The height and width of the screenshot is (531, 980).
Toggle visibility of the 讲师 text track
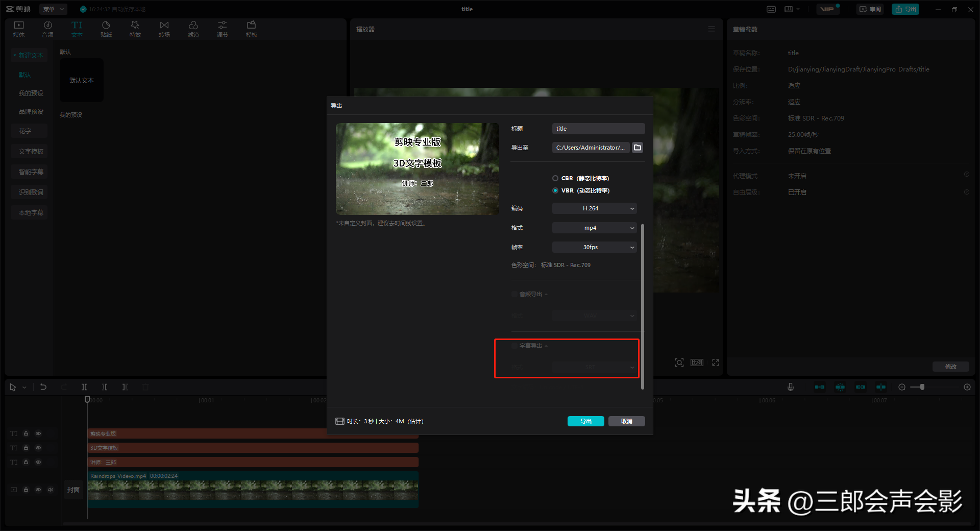tap(38, 462)
